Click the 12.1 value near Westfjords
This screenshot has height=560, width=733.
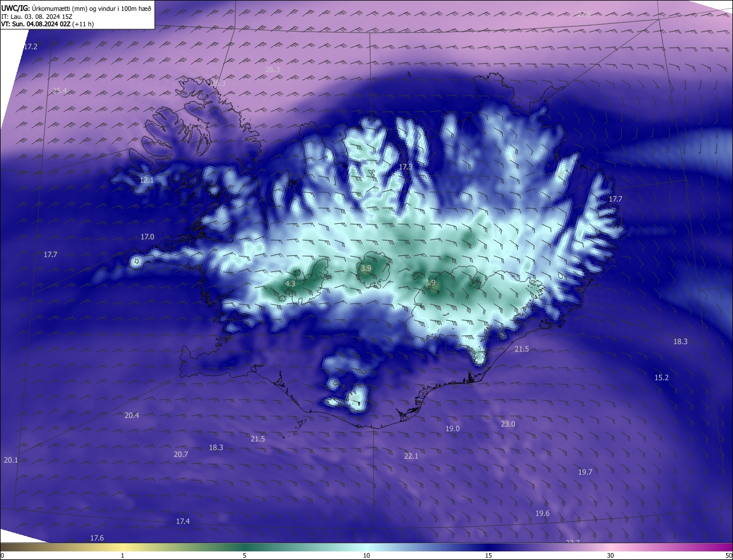point(147,180)
